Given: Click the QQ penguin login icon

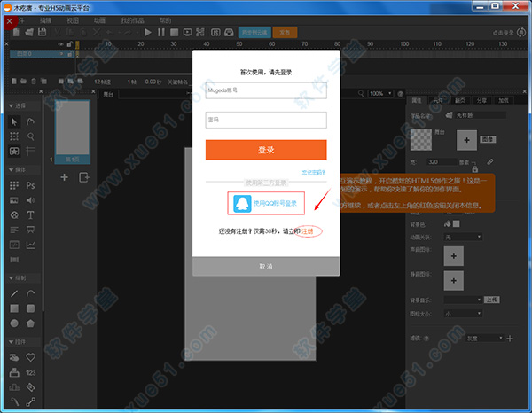Looking at the screenshot, I should [240, 203].
